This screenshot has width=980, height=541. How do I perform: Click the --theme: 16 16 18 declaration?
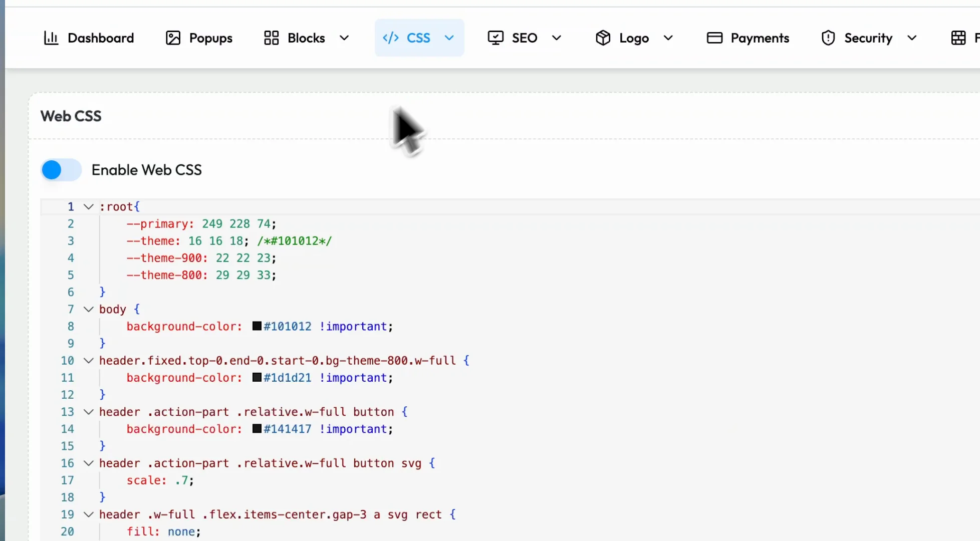pyautogui.click(x=188, y=241)
